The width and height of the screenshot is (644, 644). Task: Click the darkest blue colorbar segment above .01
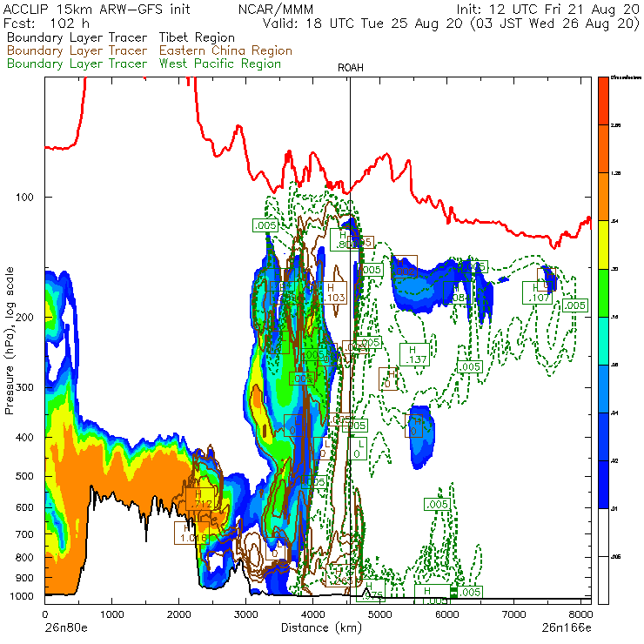(x=603, y=485)
